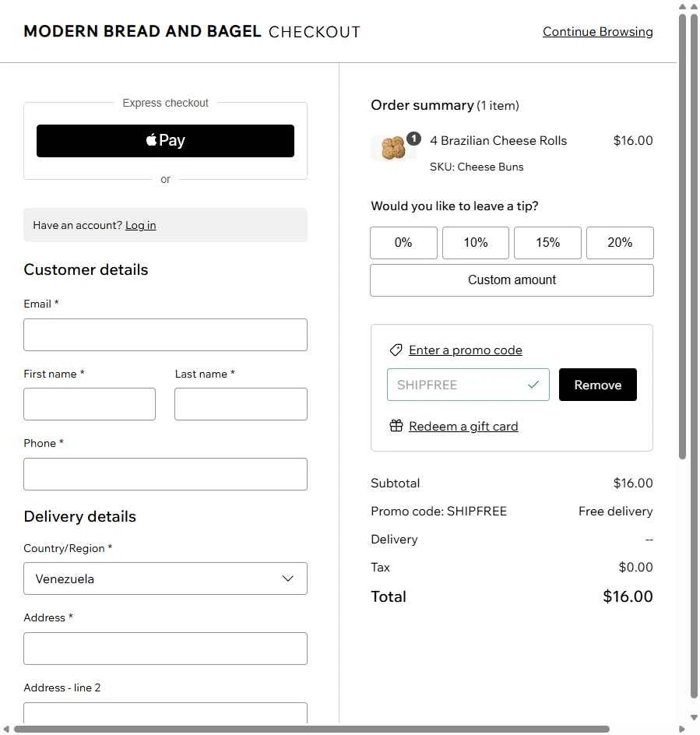
Task: Click the gift box icon beside redeem link
Action: click(x=396, y=426)
